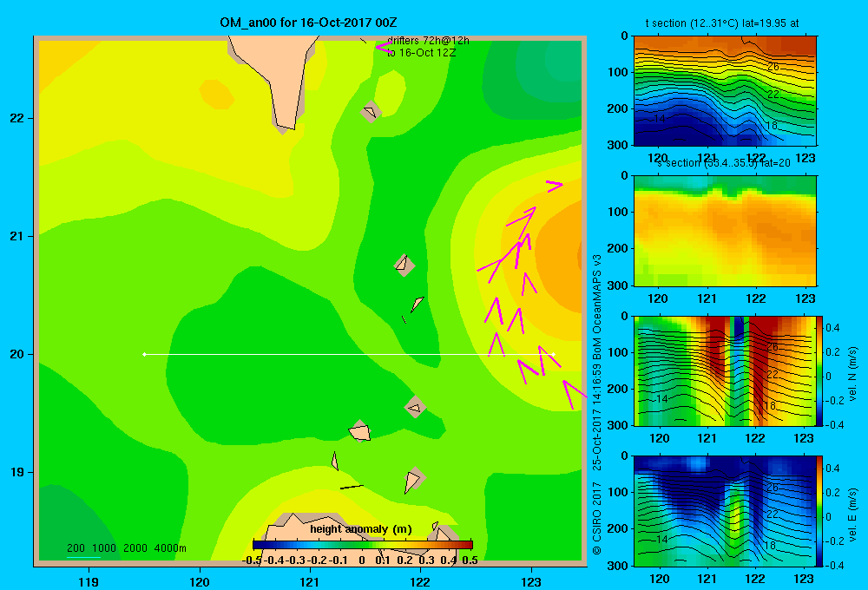
Task: Click the 'to 16-Oct 12Z' annotation
Action: 421,53
